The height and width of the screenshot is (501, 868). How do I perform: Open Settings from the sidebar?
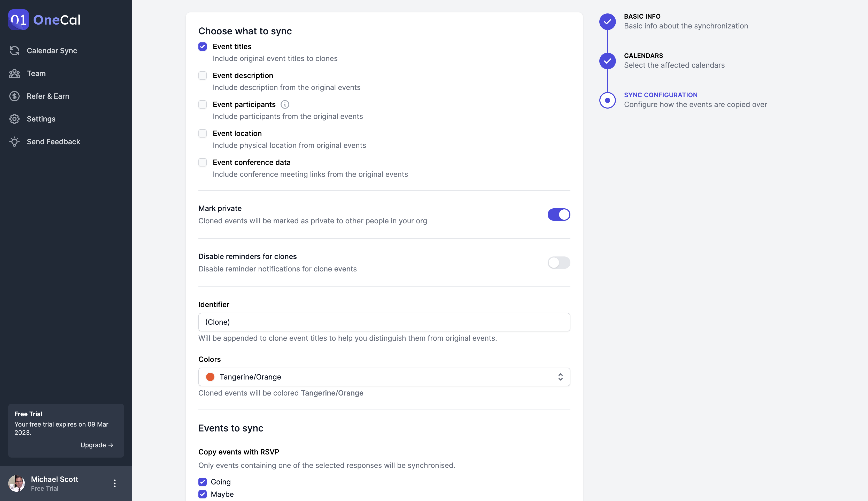pyautogui.click(x=41, y=119)
